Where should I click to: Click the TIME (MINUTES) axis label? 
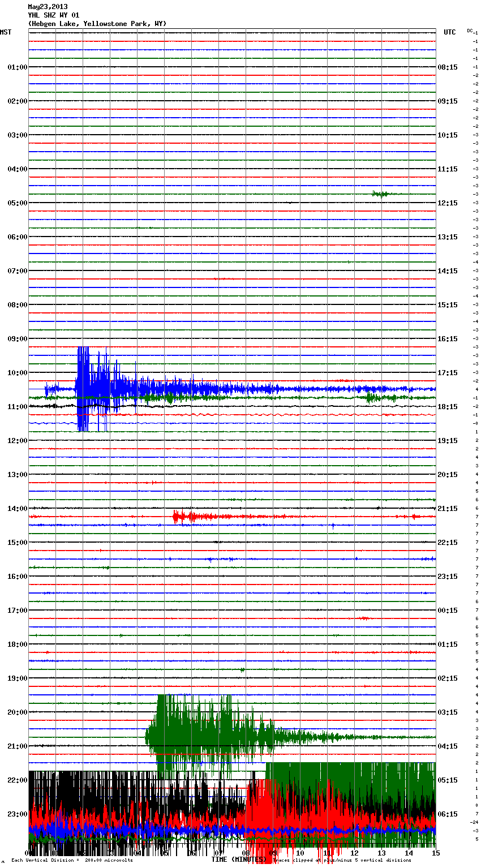pyautogui.click(x=238, y=860)
